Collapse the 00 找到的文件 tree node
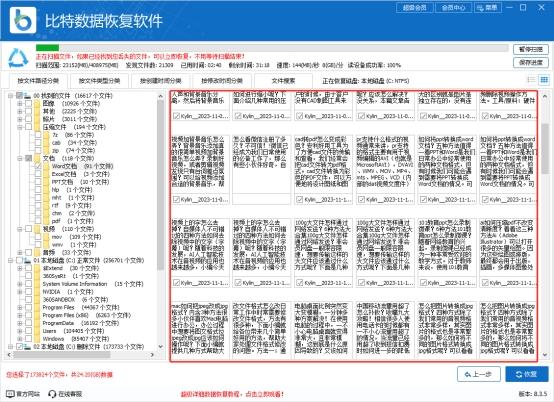554x402 pixels. tap(11, 96)
